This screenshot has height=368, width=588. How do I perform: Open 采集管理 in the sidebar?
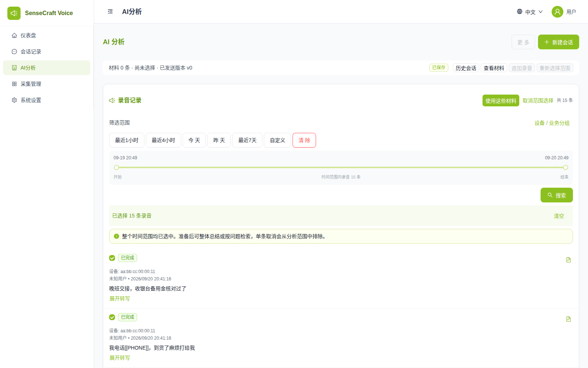coord(47,84)
